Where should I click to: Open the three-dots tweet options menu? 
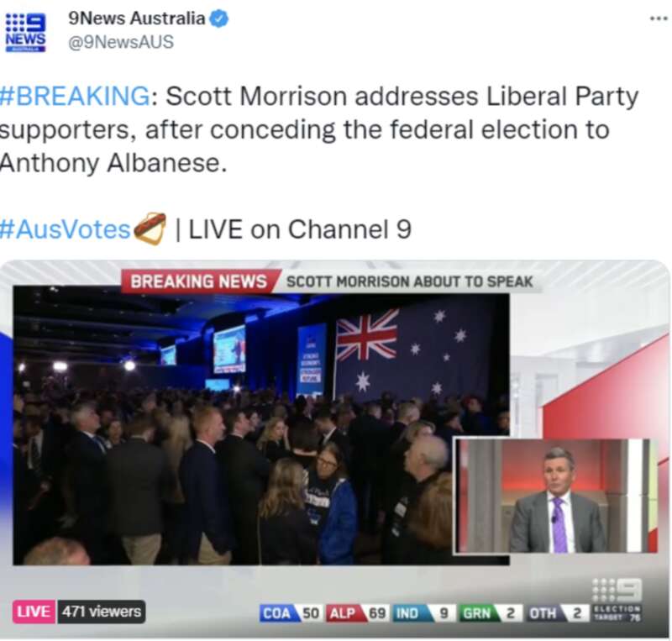659,18
